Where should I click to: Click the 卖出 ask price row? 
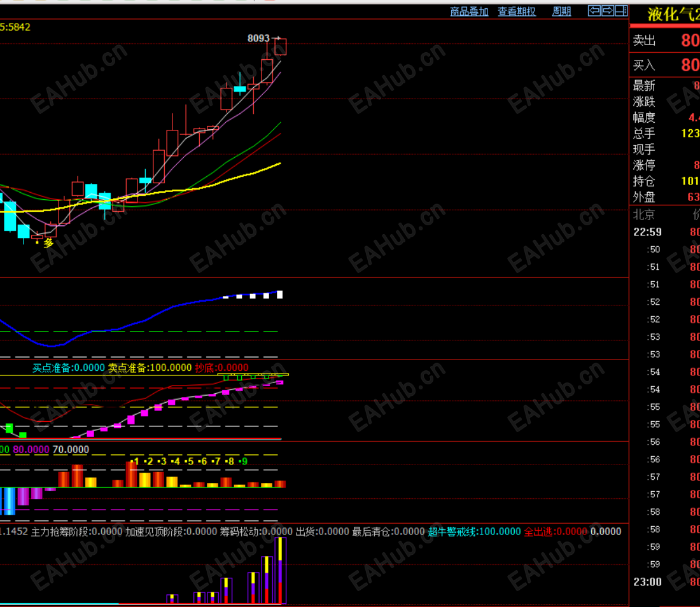pyautogui.click(x=665, y=41)
